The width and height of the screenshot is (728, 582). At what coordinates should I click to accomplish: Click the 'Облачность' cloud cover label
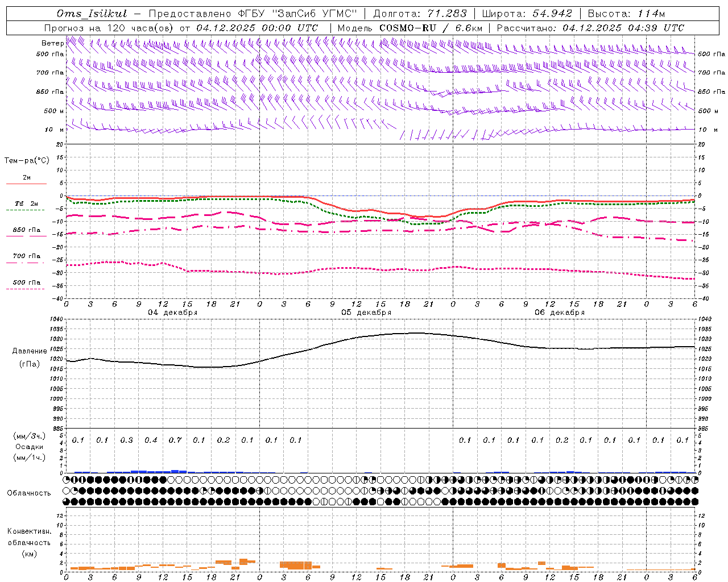(x=29, y=493)
